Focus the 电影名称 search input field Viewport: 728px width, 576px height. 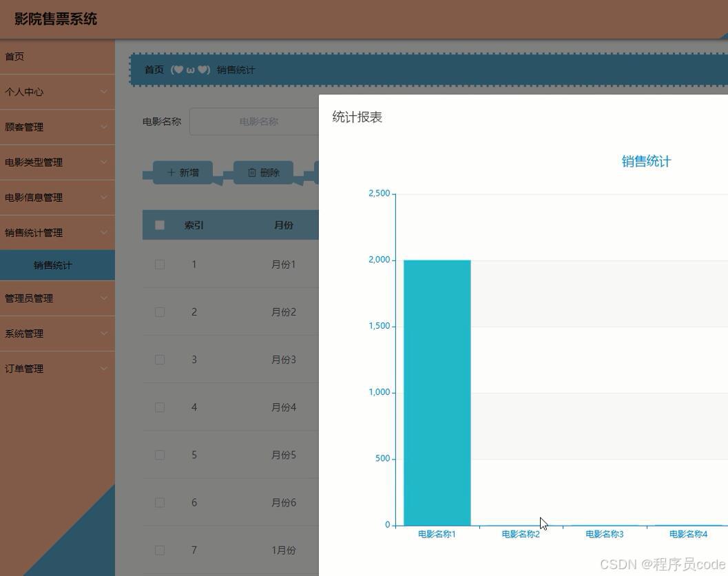coord(254,122)
